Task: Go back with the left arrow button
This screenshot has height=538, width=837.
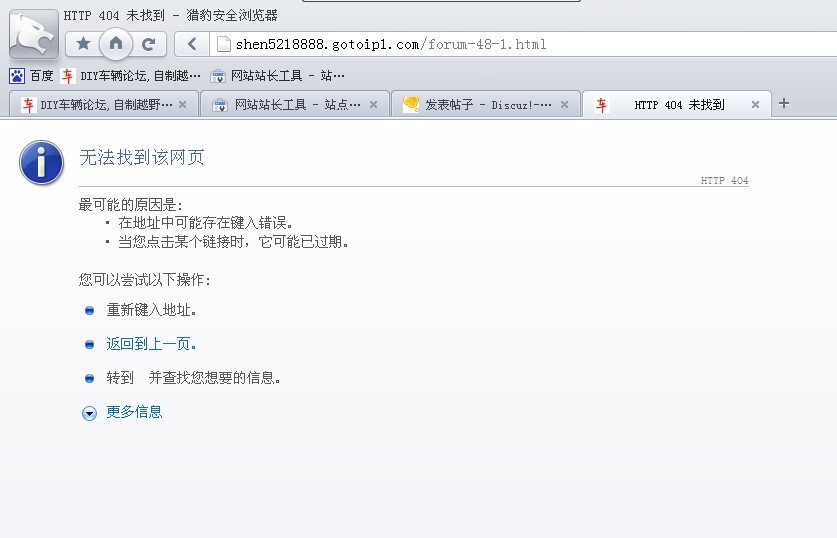Action: [192, 44]
